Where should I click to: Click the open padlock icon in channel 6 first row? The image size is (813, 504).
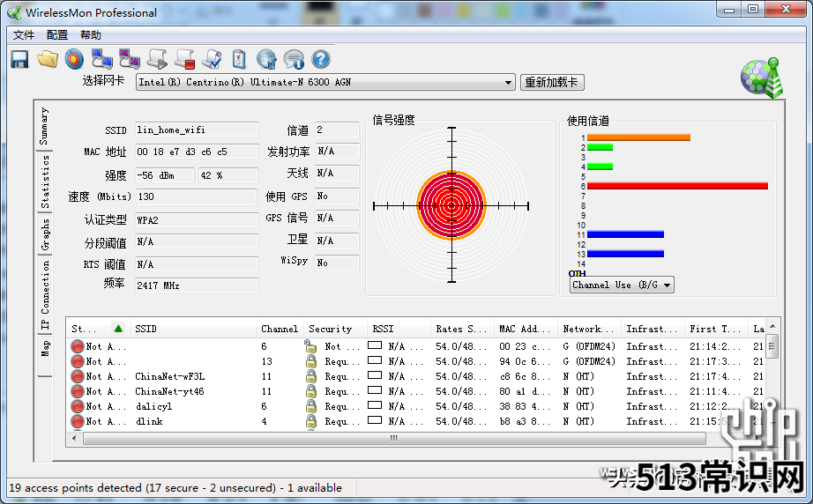[x=310, y=346]
